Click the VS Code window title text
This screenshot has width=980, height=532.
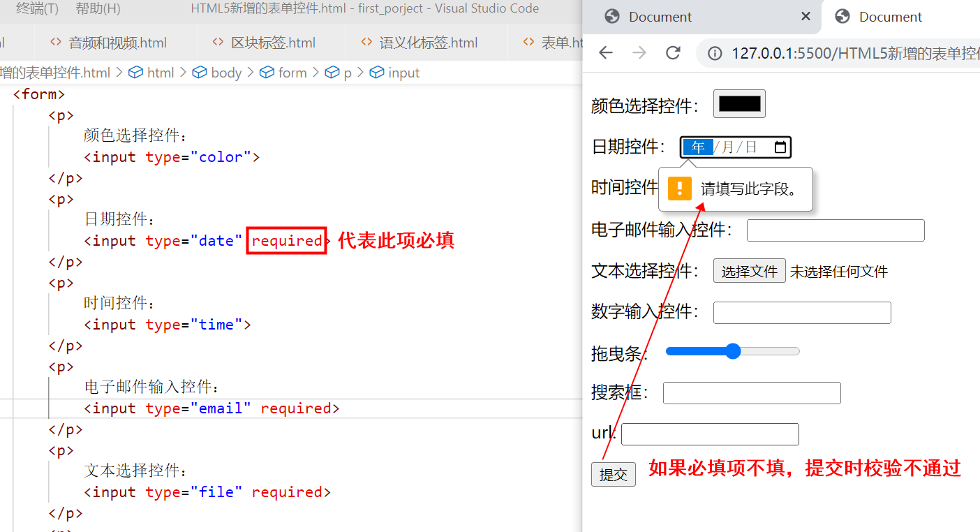(x=365, y=8)
